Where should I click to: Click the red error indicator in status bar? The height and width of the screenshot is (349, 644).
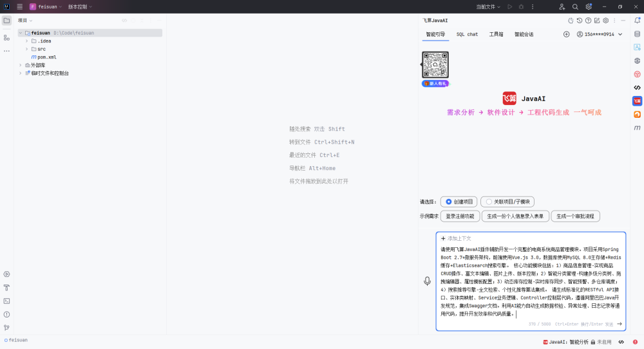coord(636,342)
